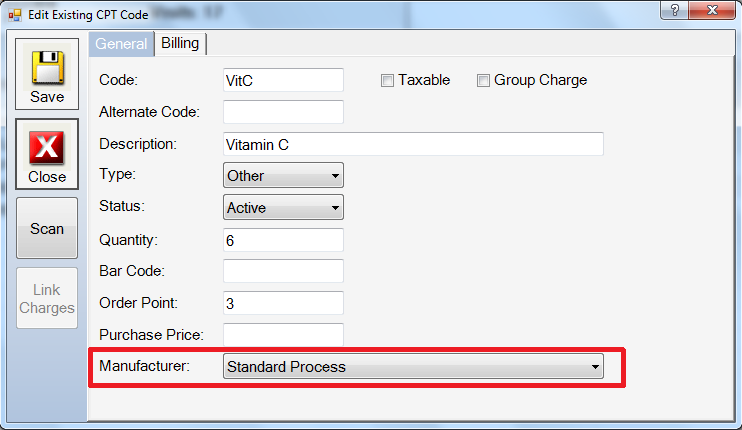This screenshot has height=430, width=742.
Task: Close the dialog with the title bar X
Action: coord(714,9)
